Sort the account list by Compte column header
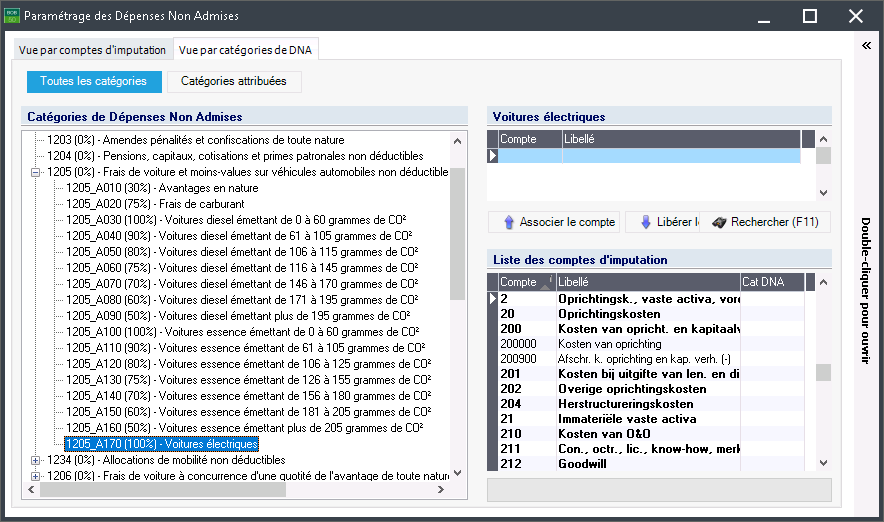Viewport: 884px width, 522px height. [520, 282]
